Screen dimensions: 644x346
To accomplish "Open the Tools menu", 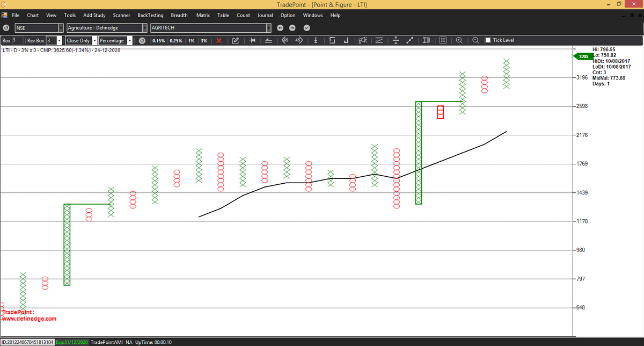I will pyautogui.click(x=70, y=15).
